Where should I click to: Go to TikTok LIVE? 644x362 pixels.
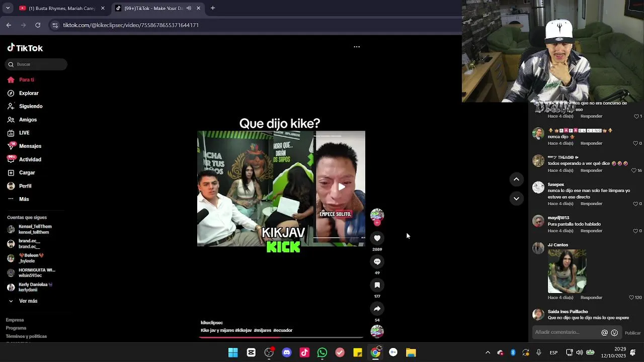coord(24,133)
